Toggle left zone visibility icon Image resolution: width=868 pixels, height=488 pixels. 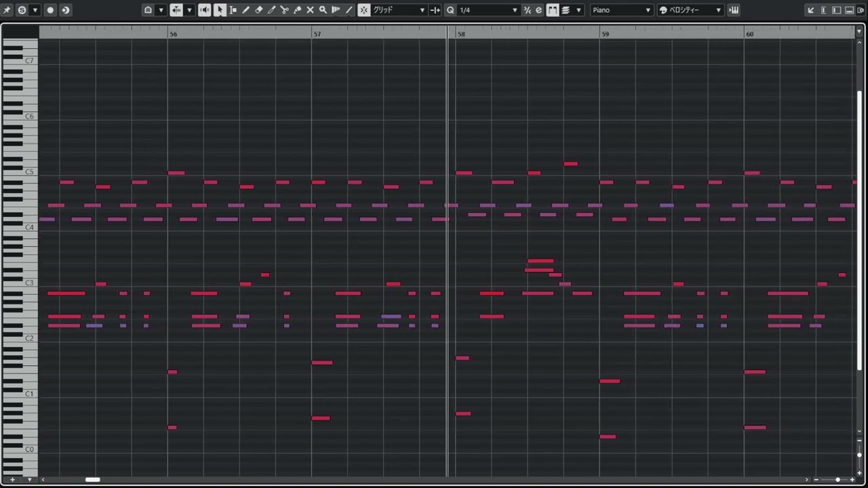(x=824, y=10)
